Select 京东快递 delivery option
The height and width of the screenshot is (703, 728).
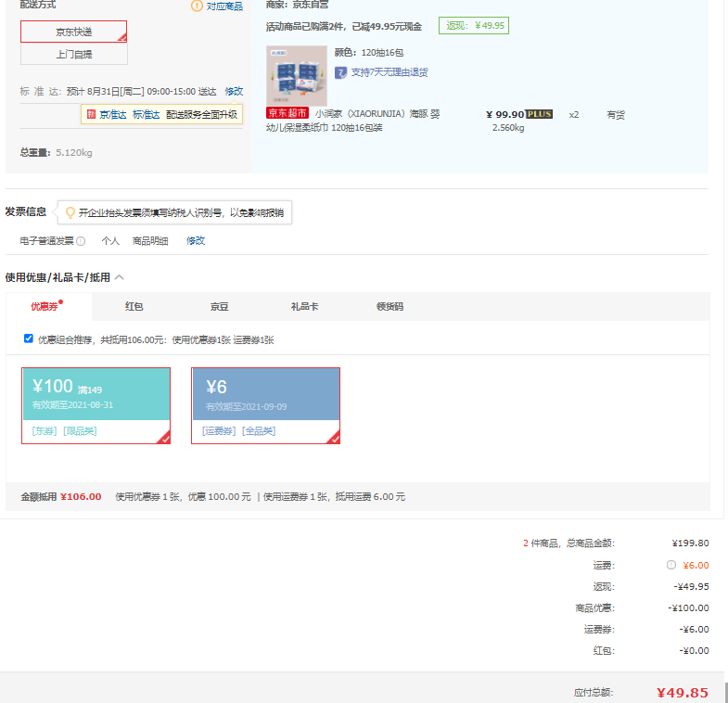pyautogui.click(x=73, y=32)
